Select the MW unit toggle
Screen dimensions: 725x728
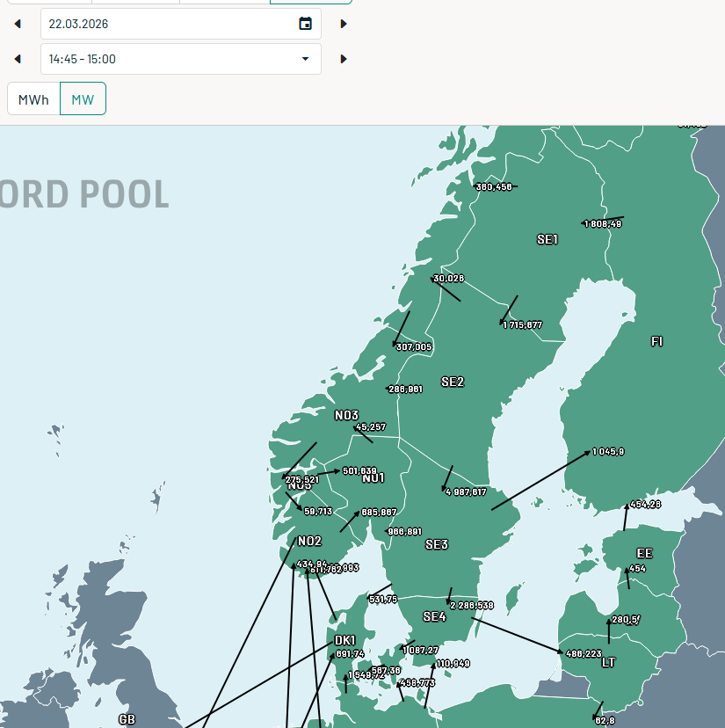click(x=83, y=99)
